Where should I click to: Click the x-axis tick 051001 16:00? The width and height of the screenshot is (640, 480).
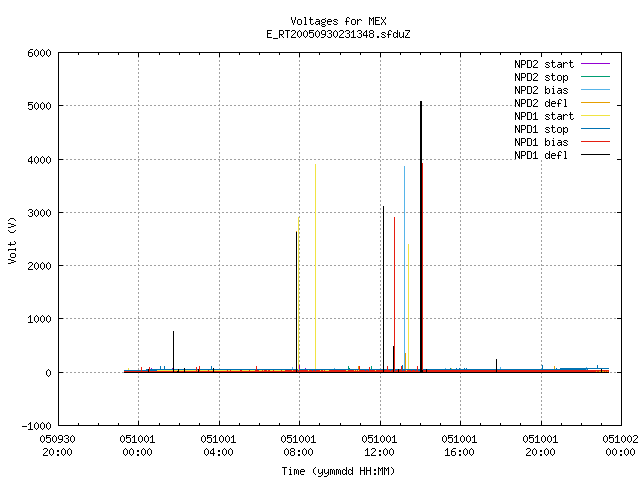[459, 446]
